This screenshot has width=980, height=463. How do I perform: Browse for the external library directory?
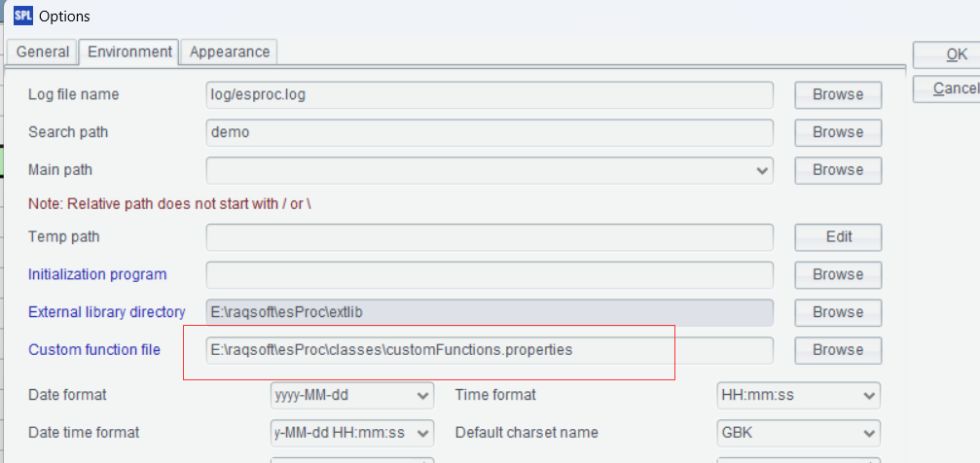tap(838, 312)
